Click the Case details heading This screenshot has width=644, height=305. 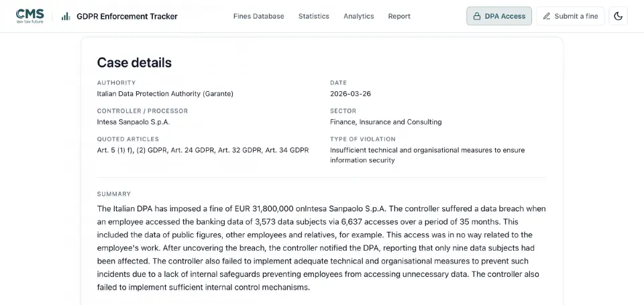pyautogui.click(x=134, y=62)
